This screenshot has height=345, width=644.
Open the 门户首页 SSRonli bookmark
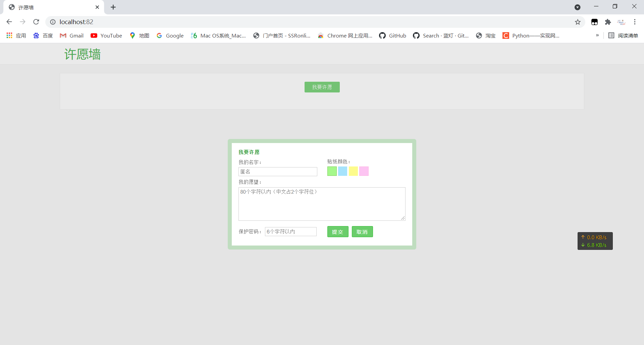pos(282,36)
